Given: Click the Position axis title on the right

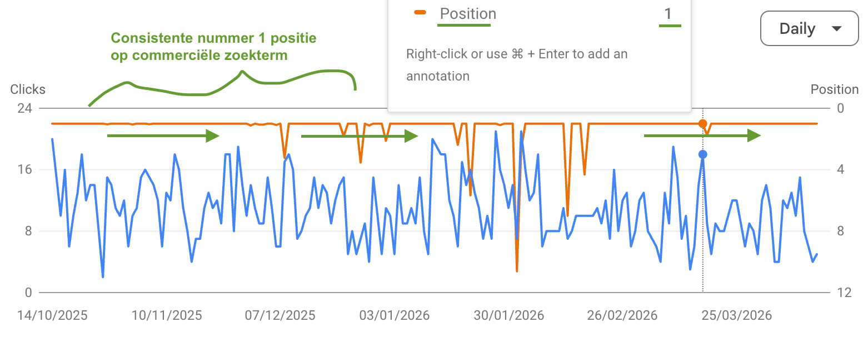Looking at the screenshot, I should point(834,89).
